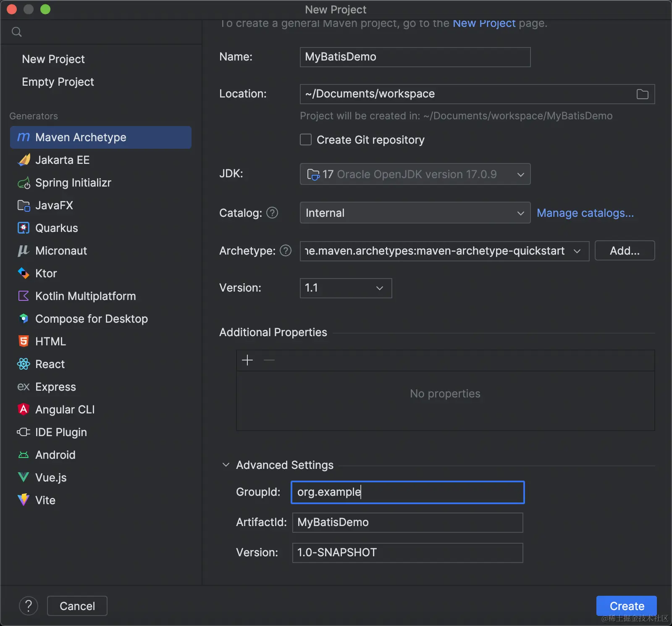Viewport: 672px width, 626px height.
Task: Open help tooltip next to Archetype
Action: pyautogui.click(x=286, y=251)
